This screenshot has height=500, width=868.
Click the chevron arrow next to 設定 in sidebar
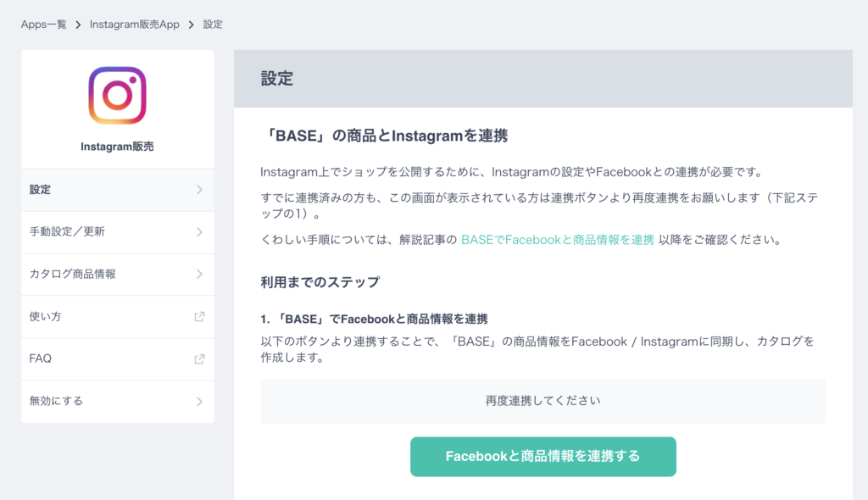coord(199,190)
